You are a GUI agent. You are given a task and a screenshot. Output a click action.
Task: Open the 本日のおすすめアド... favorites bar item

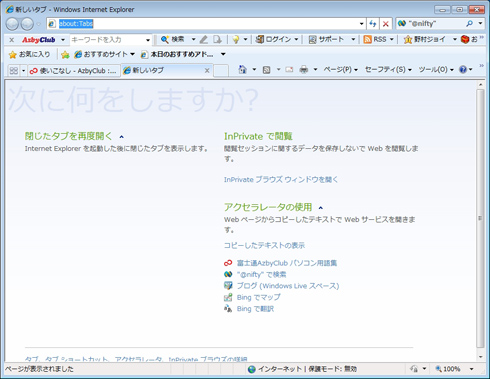[177, 54]
